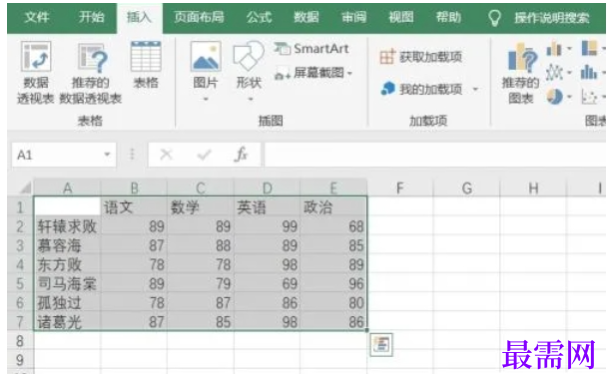Screen dimensions: 614x386
Task: Insert a pie or doughnut chart
Action: (x=554, y=96)
